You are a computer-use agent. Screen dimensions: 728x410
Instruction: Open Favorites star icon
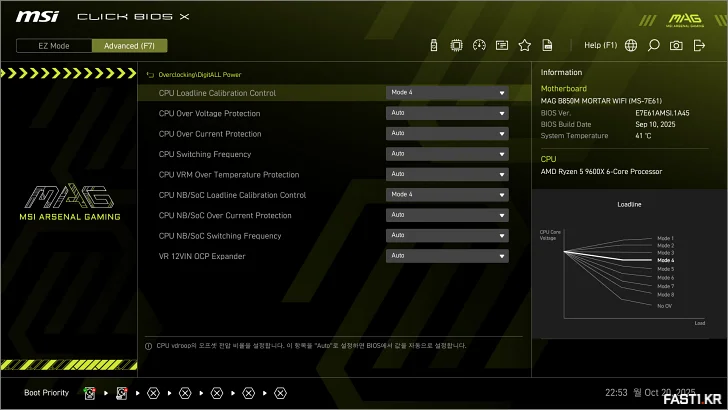pyautogui.click(x=525, y=46)
